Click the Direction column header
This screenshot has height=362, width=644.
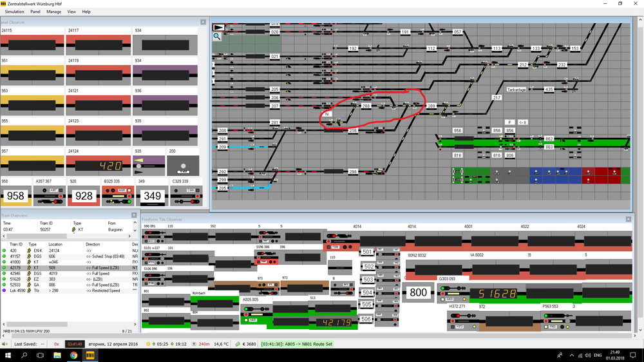[x=93, y=244]
